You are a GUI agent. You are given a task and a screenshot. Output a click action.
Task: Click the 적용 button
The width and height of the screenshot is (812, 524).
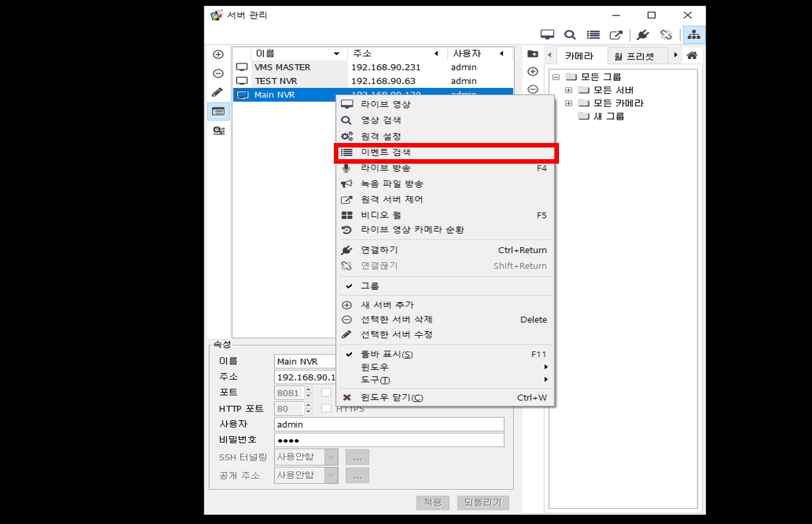point(432,503)
